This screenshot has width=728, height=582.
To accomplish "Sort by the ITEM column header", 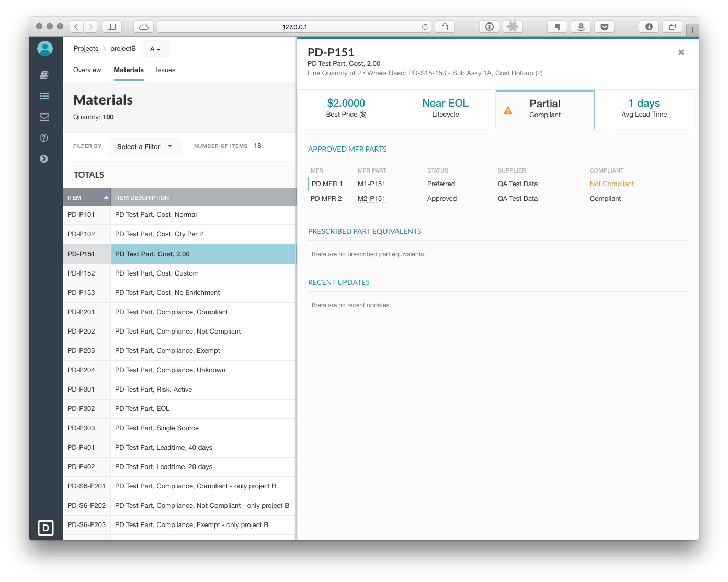I will [x=87, y=198].
